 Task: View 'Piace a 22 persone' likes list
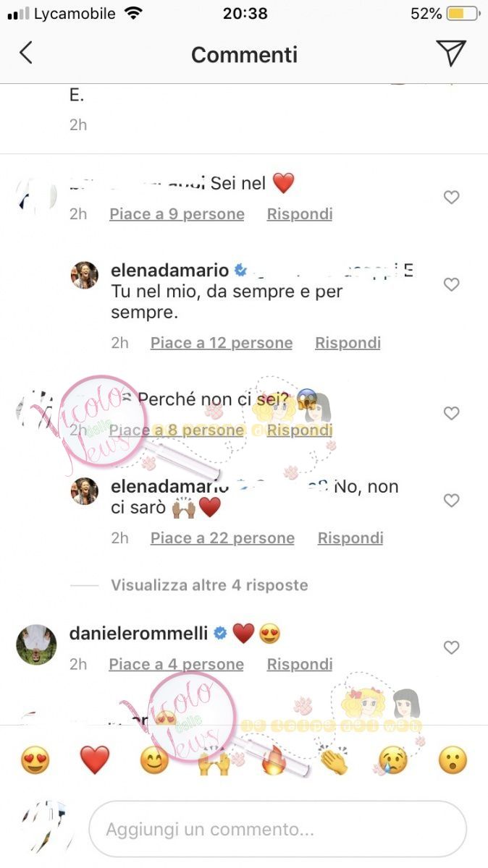click(222, 538)
